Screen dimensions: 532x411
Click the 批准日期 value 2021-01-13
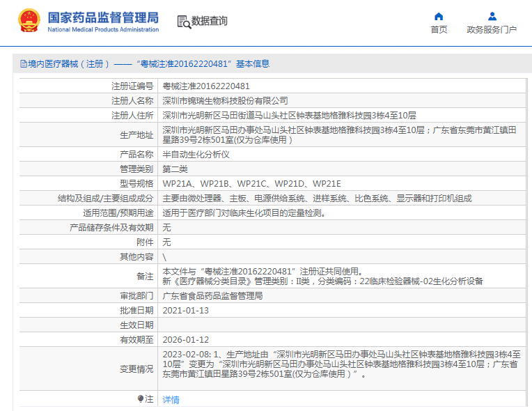186,311
